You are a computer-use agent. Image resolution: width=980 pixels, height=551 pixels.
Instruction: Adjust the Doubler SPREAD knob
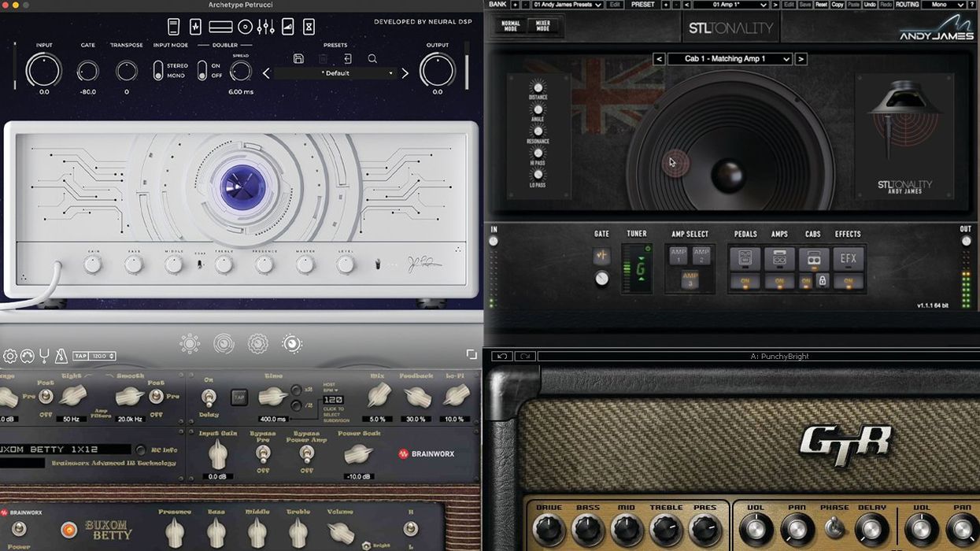click(240, 71)
